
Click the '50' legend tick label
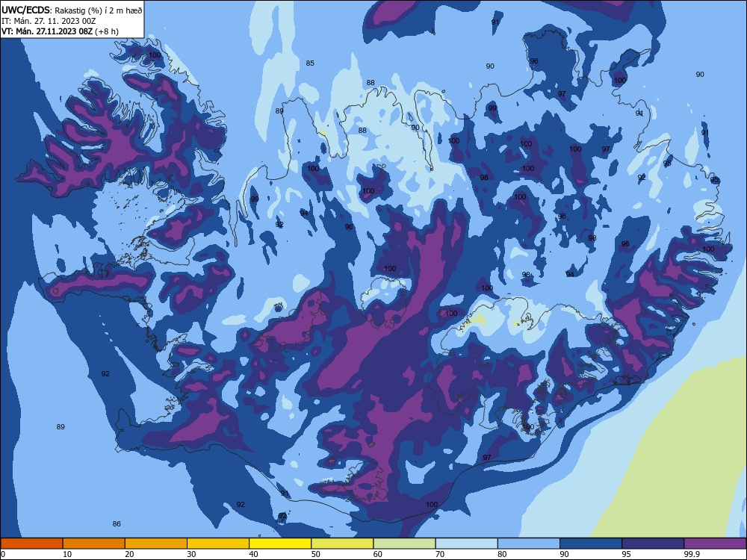(316, 554)
